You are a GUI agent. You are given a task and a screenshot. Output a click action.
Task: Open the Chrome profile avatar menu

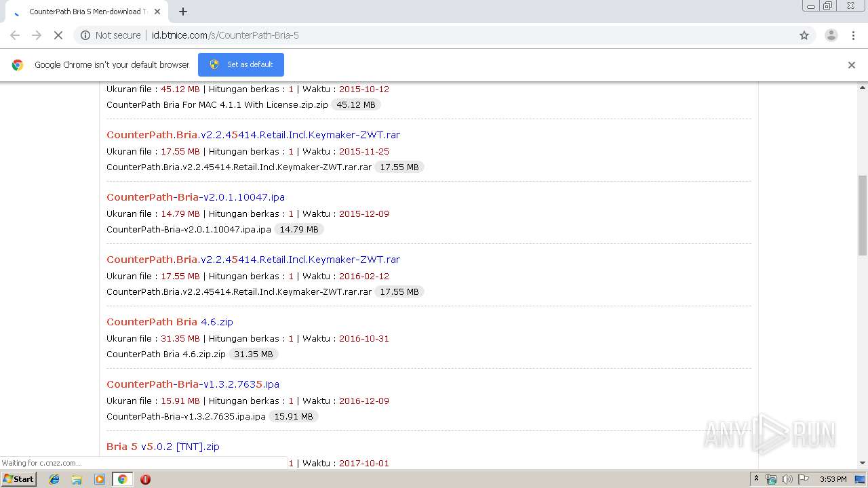point(831,35)
